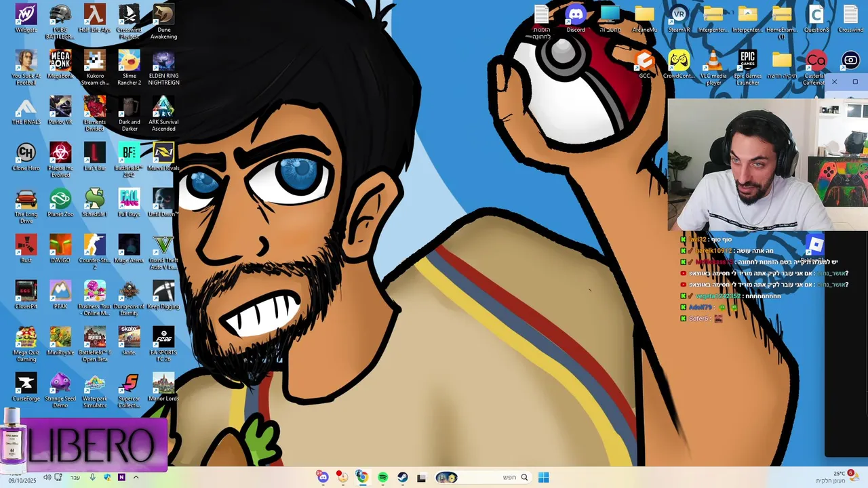This screenshot has width=868, height=488.
Task: Open Spotify from the taskbar
Action: (x=382, y=477)
